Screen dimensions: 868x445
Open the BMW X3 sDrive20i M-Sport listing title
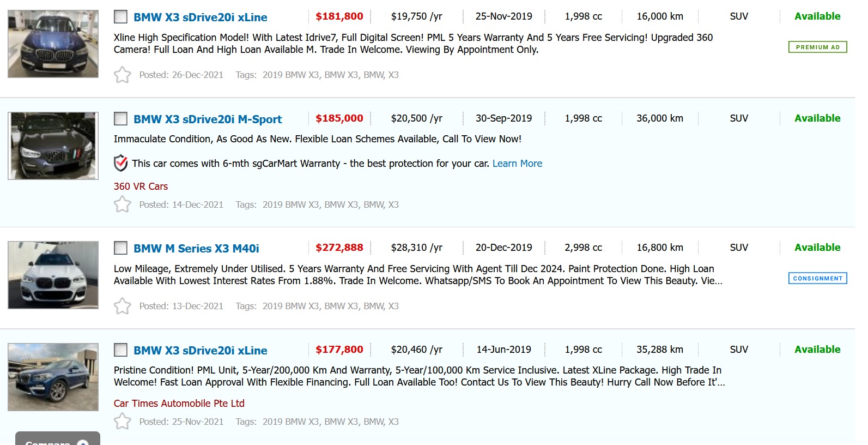pos(208,119)
